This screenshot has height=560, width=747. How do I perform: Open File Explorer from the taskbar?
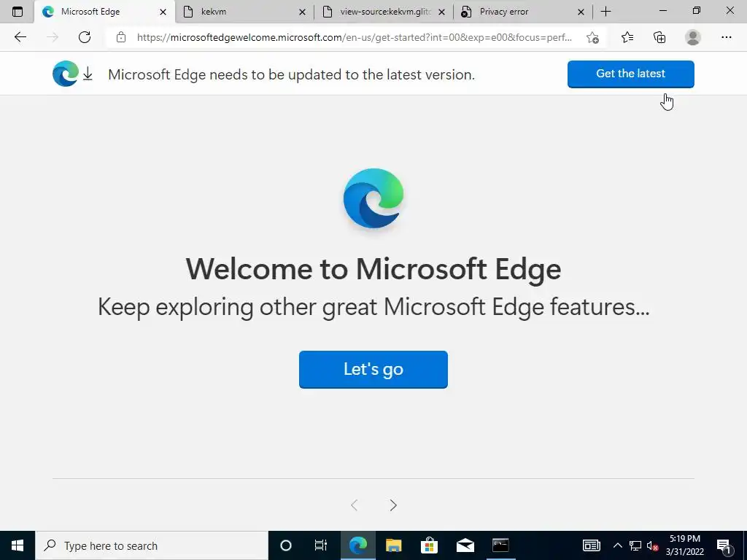(x=393, y=545)
